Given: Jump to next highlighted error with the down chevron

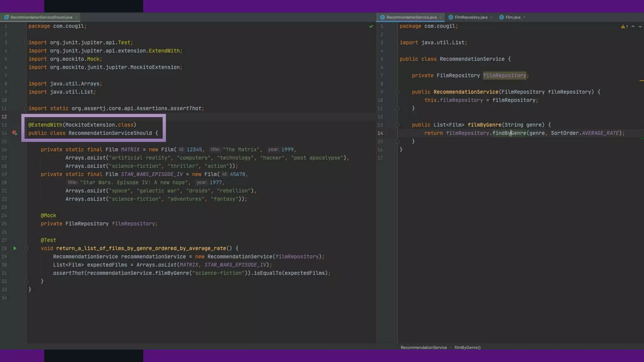Looking at the screenshot, I should point(640,27).
